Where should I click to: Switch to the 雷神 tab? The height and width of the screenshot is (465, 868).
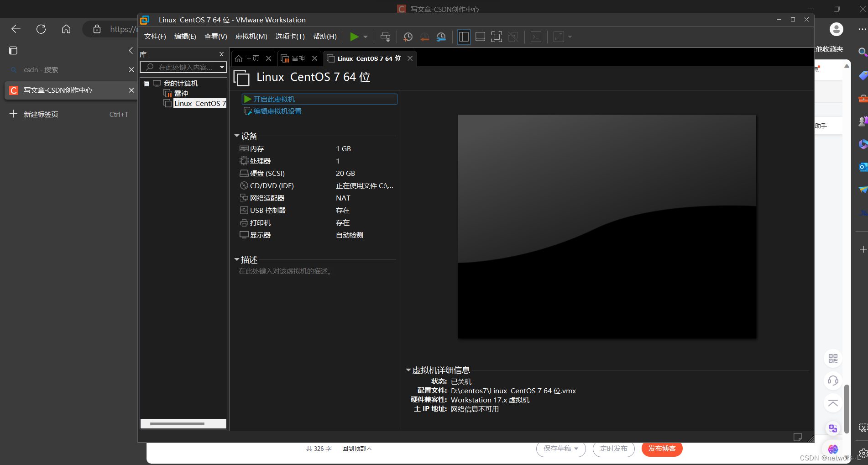pyautogui.click(x=293, y=58)
